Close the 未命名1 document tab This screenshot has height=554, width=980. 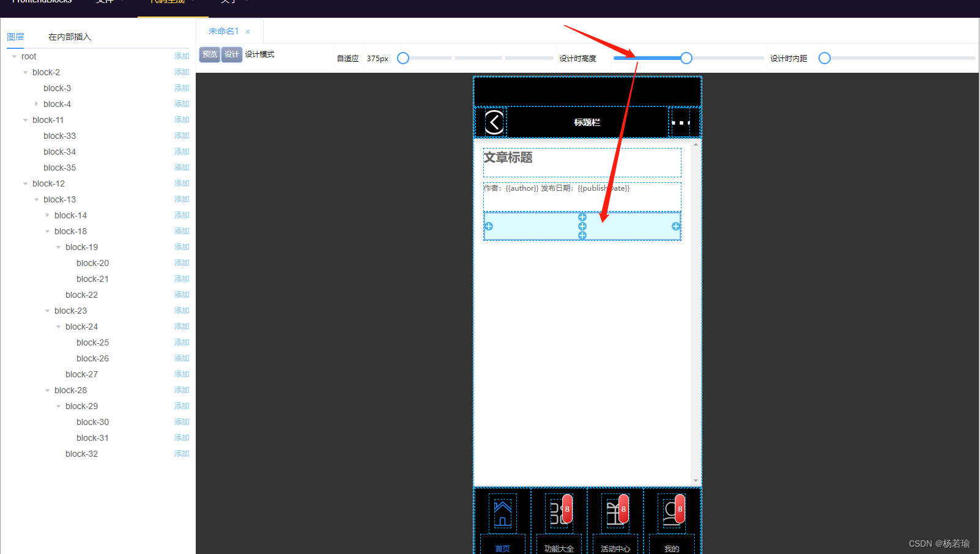tap(248, 32)
